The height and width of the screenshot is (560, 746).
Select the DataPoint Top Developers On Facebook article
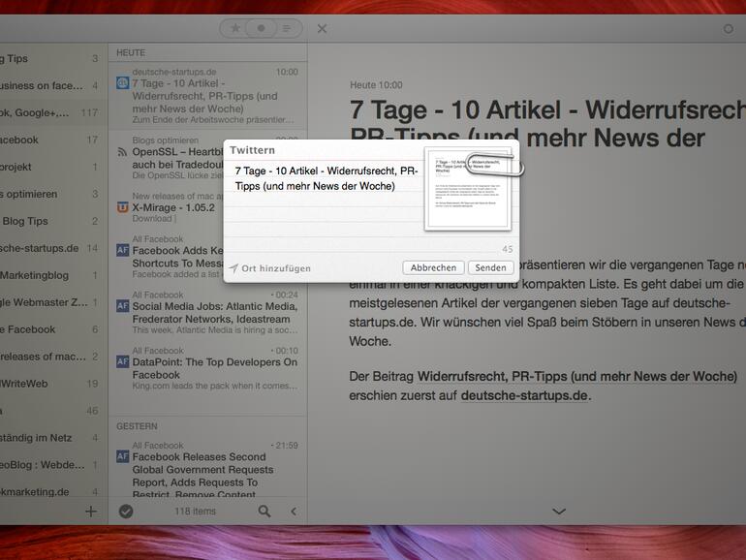click(x=214, y=368)
